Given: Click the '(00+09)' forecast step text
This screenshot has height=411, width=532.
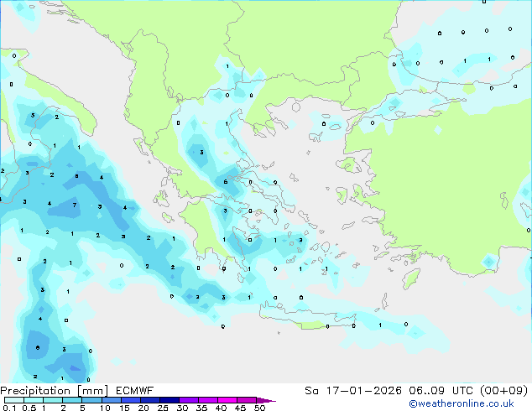Looking at the screenshot, I should pyautogui.click(x=503, y=391).
